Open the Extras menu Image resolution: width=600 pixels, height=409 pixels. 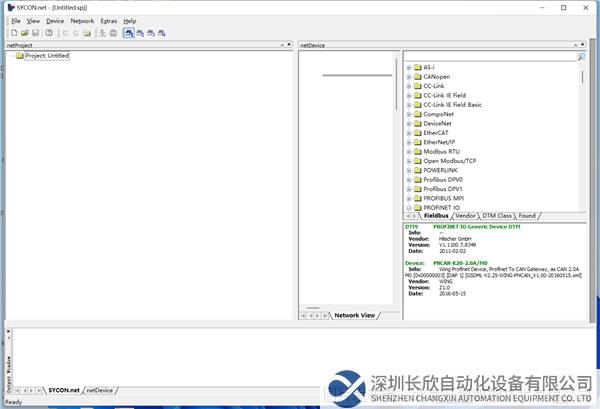tap(108, 20)
